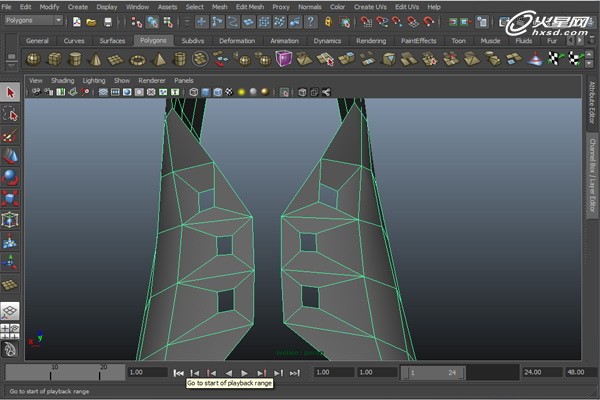Open the viewport Panels menu
The width and height of the screenshot is (600, 400).
pyautogui.click(x=184, y=80)
